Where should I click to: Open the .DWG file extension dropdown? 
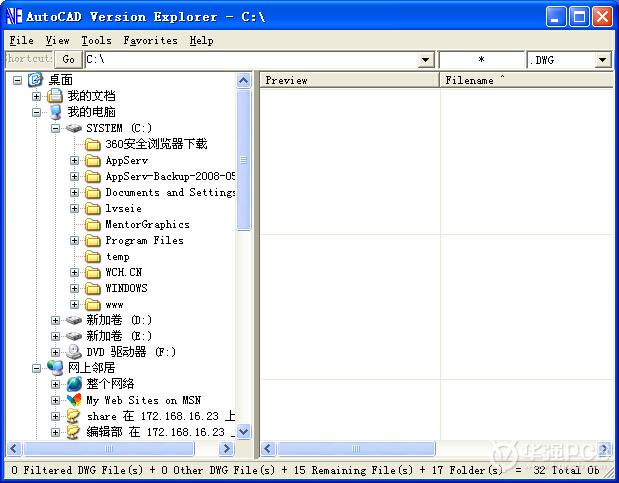[602, 60]
